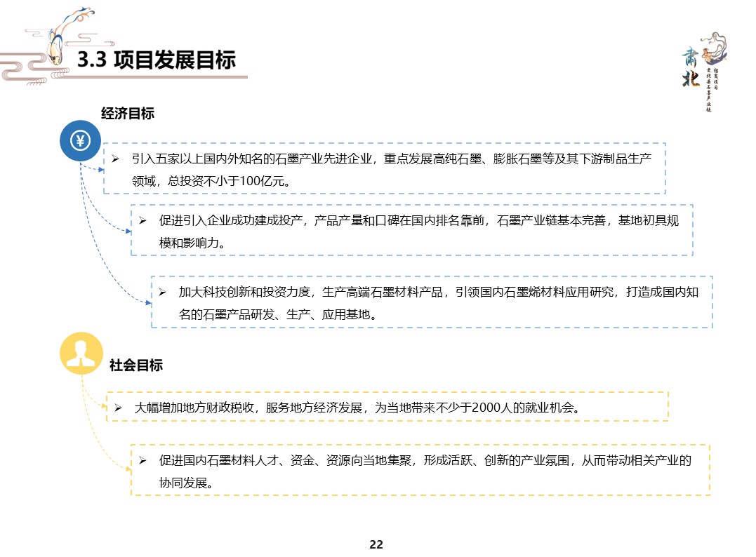Click the text box mentioning 总投资不小于100亿元
Viewport: 756px width, 557px height.
[384, 169]
